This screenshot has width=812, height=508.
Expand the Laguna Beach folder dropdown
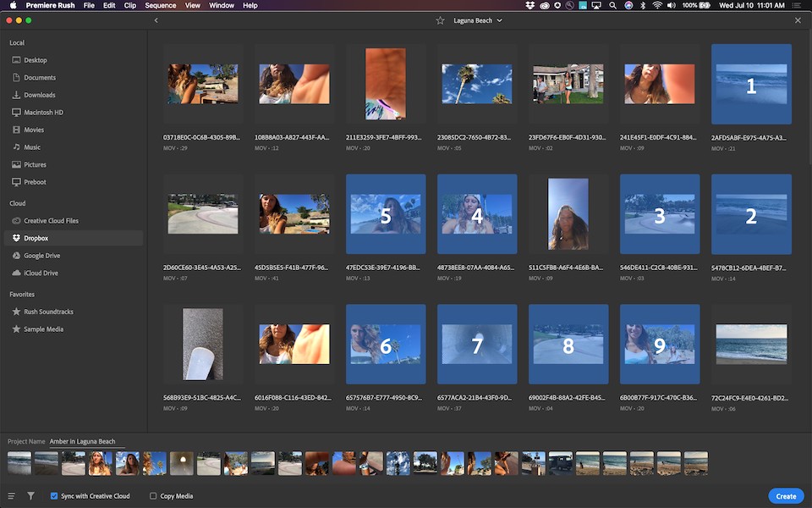[500, 20]
